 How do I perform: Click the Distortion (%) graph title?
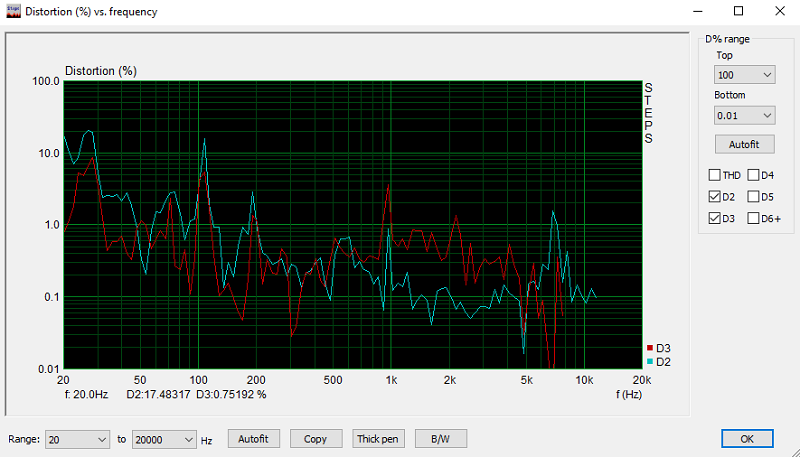101,71
